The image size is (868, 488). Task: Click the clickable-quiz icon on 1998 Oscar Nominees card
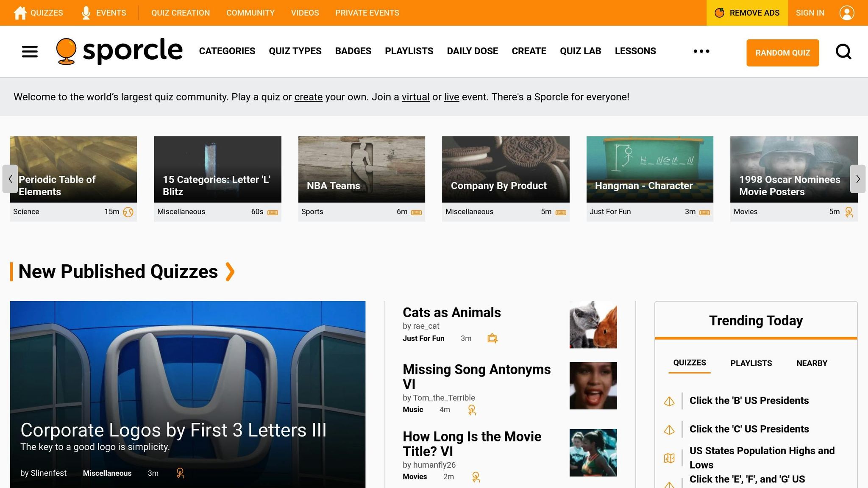click(849, 212)
